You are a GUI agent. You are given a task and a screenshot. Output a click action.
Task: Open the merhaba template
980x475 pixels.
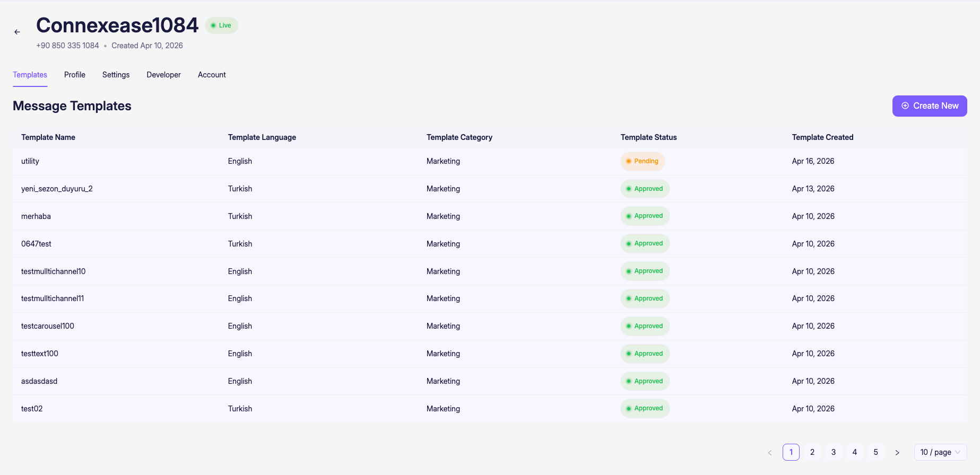490,216
